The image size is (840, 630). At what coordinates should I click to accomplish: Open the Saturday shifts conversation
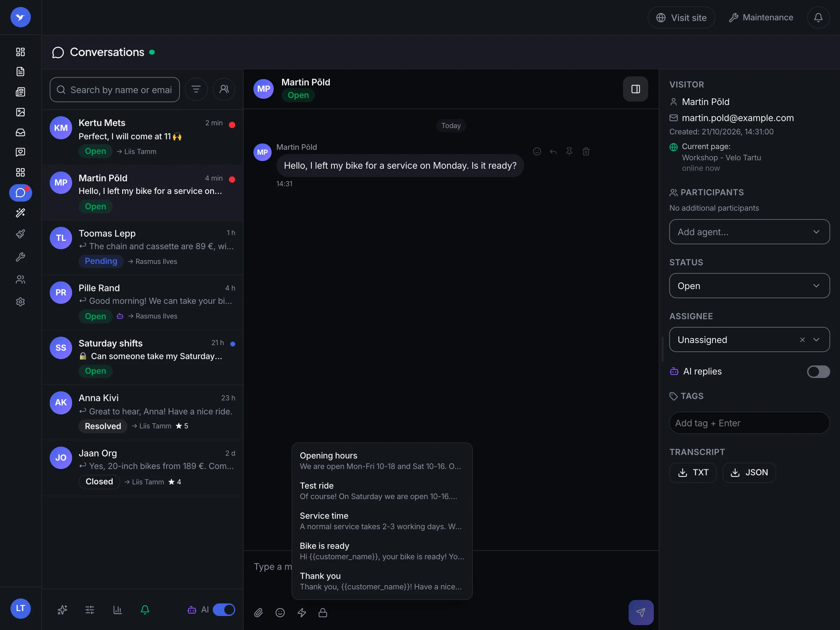coord(142,357)
